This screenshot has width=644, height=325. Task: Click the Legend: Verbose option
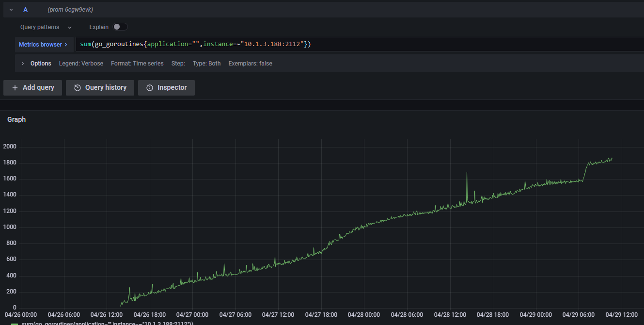pyautogui.click(x=81, y=64)
